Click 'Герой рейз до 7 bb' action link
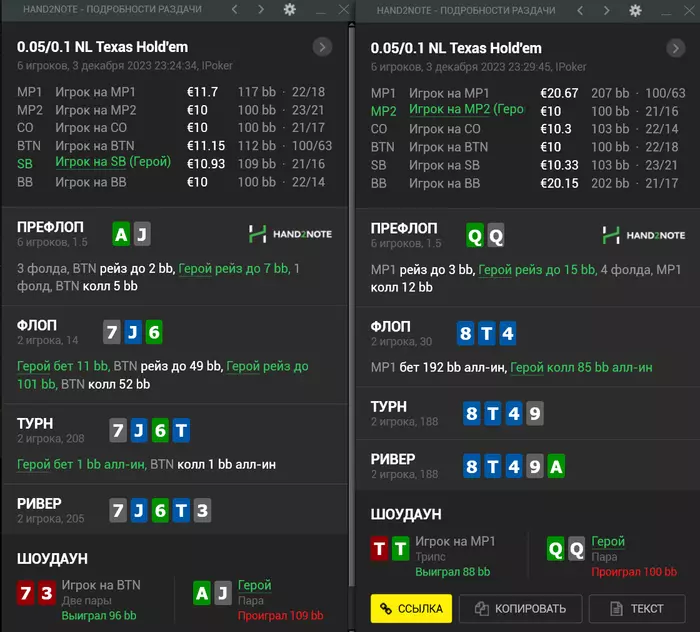Viewport: 700px width, 632px height. point(234,268)
